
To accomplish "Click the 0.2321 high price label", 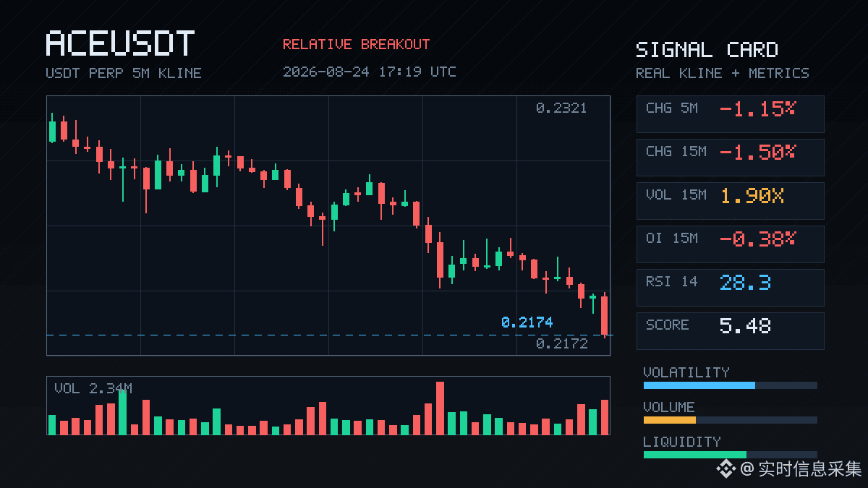I will click(561, 108).
